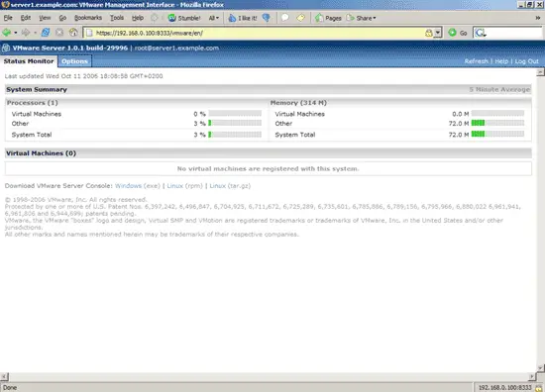The width and height of the screenshot is (545, 392).
Task: Open the Help menu
Action: [x=138, y=18]
